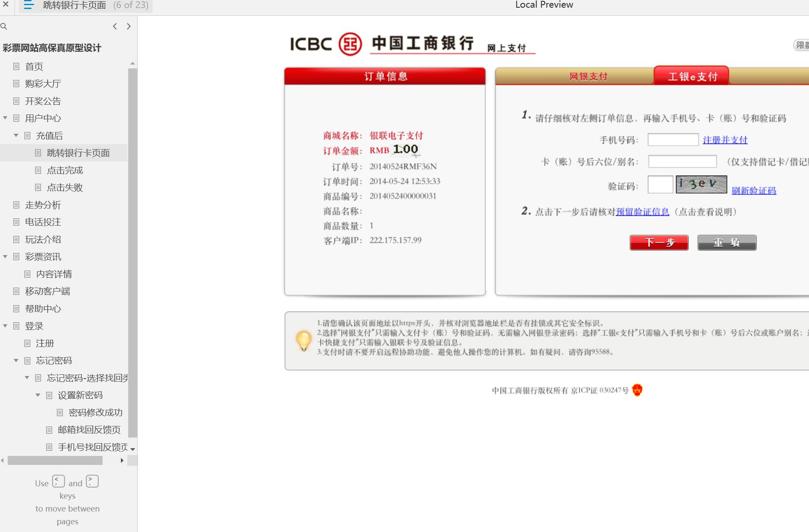The image size is (809, 532).
Task: Click client IP 222.175.157.99 text
Action: click(x=395, y=240)
